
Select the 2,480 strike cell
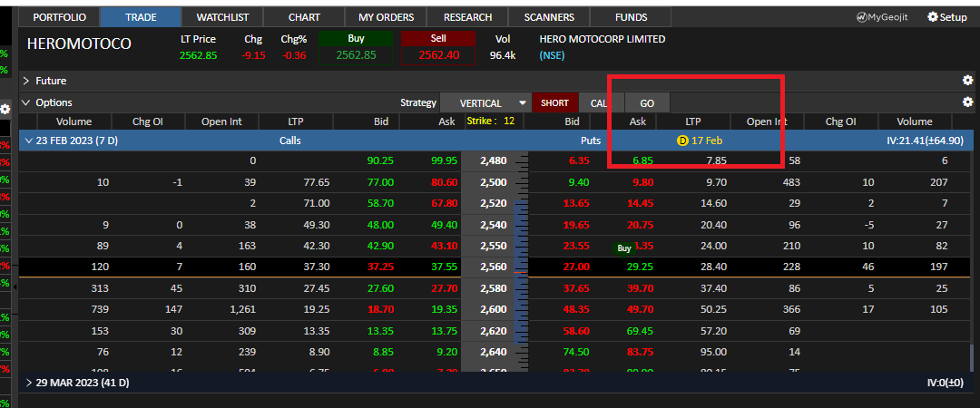click(495, 160)
